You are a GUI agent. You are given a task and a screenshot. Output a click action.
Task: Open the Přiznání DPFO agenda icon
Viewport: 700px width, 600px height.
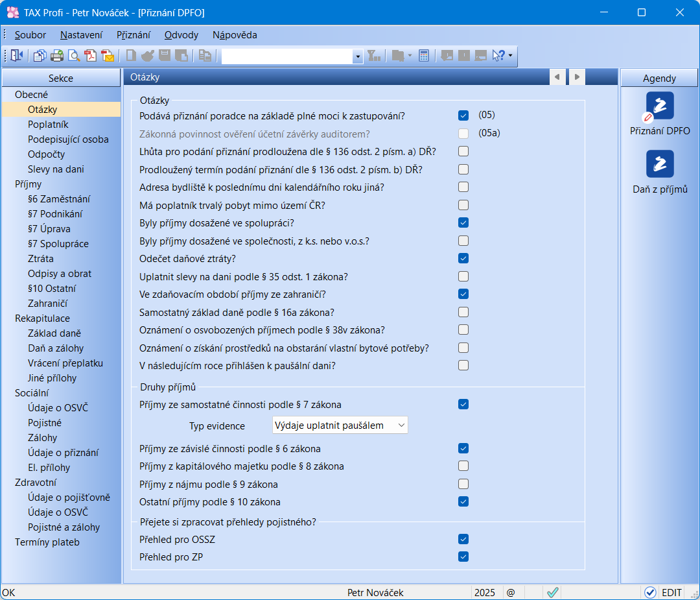[660, 106]
